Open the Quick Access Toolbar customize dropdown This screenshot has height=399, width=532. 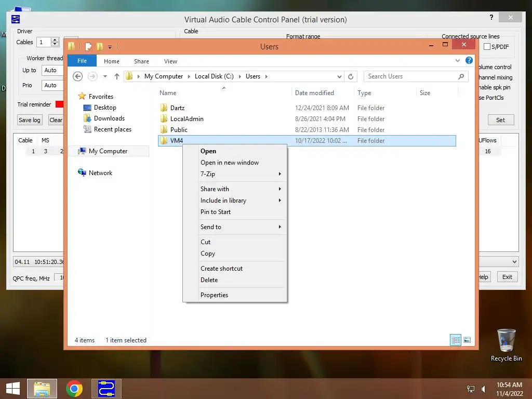tap(110, 47)
